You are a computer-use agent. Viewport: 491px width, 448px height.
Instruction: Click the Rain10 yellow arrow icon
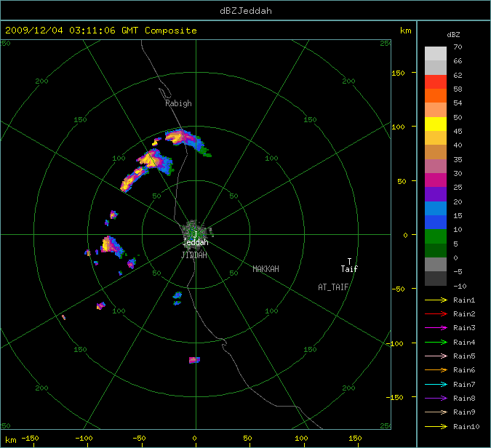tap(436, 426)
